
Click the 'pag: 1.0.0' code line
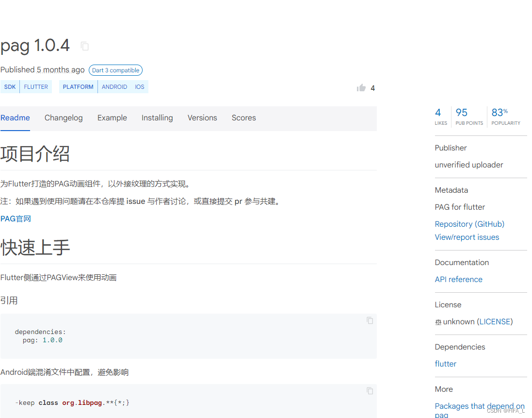[x=42, y=340]
